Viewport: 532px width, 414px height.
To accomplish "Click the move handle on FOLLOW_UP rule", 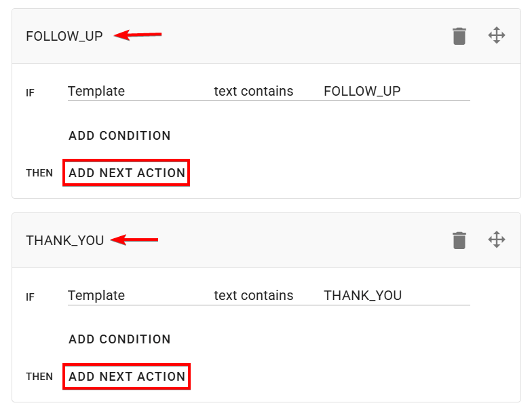I will point(497,36).
